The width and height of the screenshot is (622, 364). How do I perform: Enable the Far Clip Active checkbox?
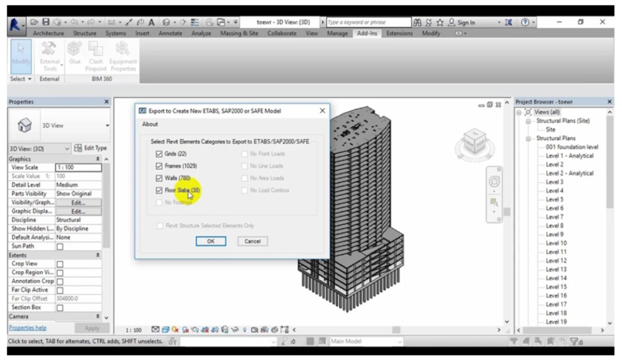[x=60, y=291]
